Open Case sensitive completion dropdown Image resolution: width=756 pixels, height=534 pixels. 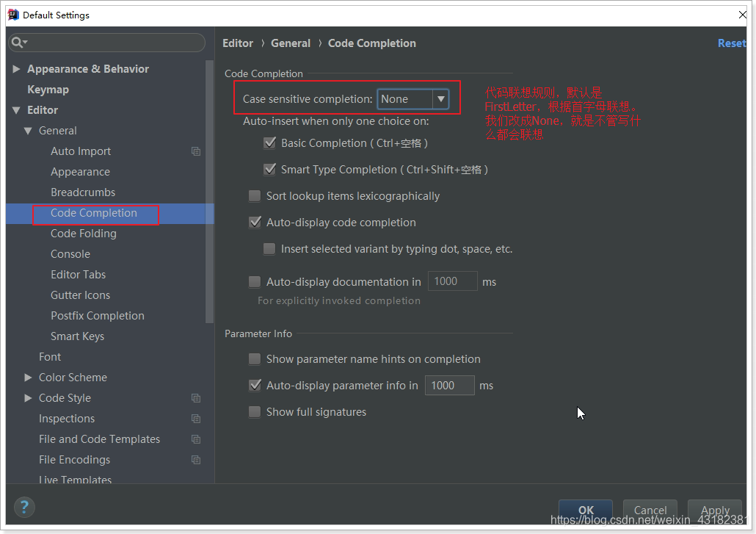413,99
